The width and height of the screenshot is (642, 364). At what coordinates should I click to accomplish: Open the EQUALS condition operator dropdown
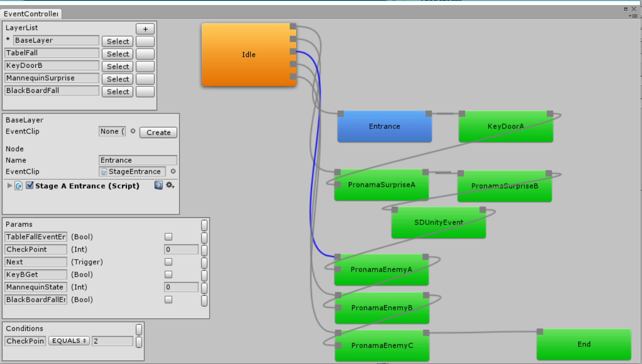69,341
